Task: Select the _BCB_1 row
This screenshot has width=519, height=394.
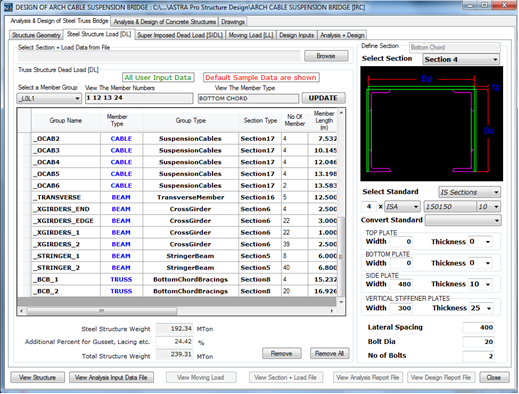Action: point(178,279)
